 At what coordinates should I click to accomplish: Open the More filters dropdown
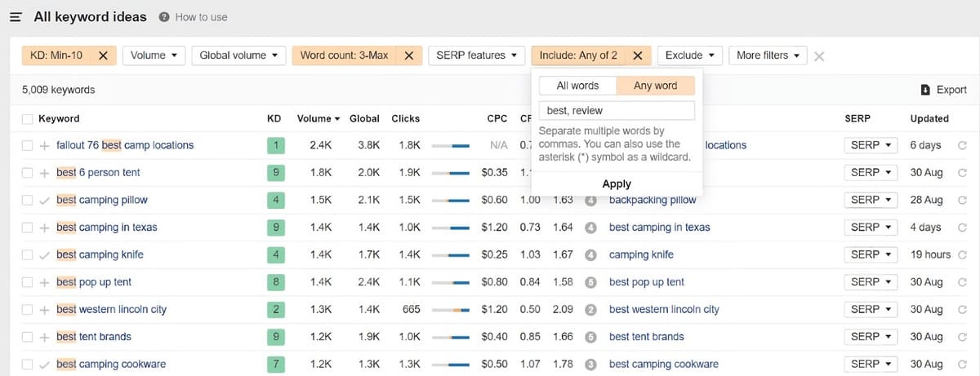[x=767, y=55]
